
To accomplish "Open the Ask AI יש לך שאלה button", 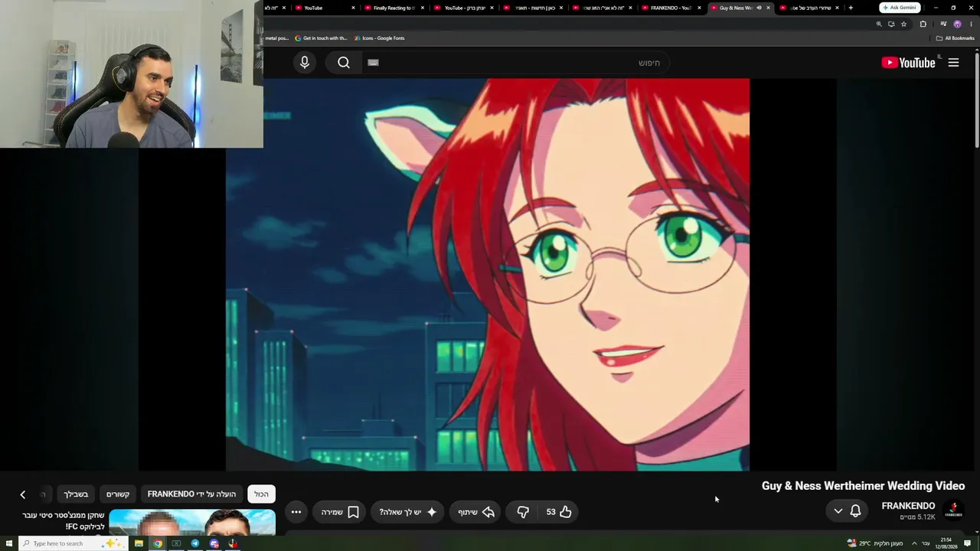I will click(407, 512).
